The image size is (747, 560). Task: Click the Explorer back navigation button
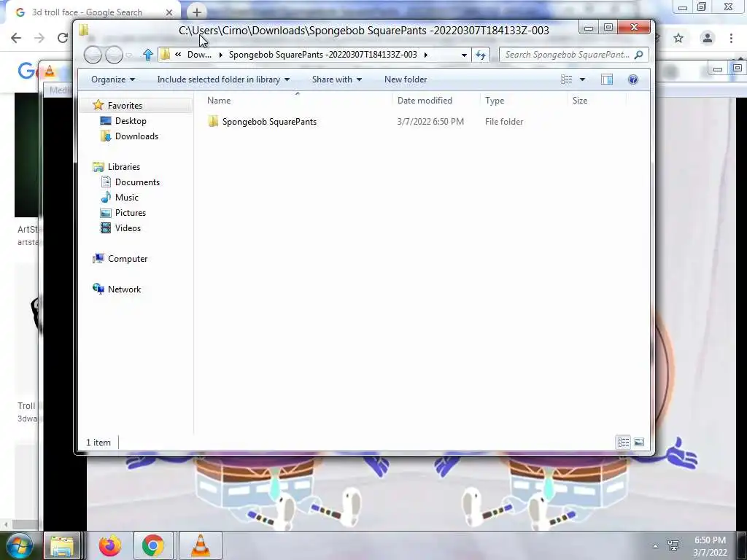[93, 55]
